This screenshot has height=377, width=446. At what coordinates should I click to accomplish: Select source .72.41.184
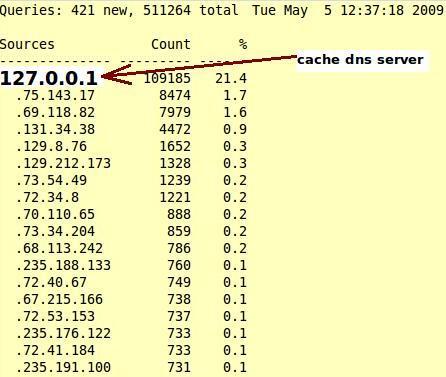pos(55,351)
